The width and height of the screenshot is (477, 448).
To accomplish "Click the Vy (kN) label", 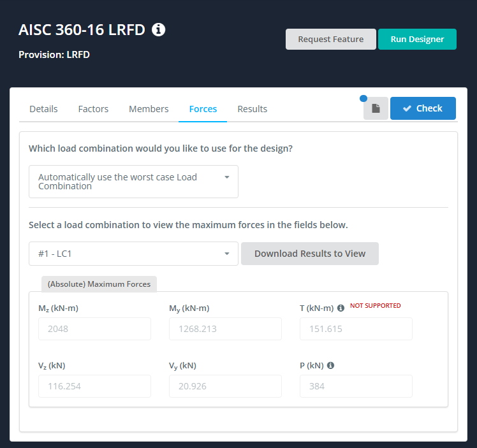I will point(182,366).
